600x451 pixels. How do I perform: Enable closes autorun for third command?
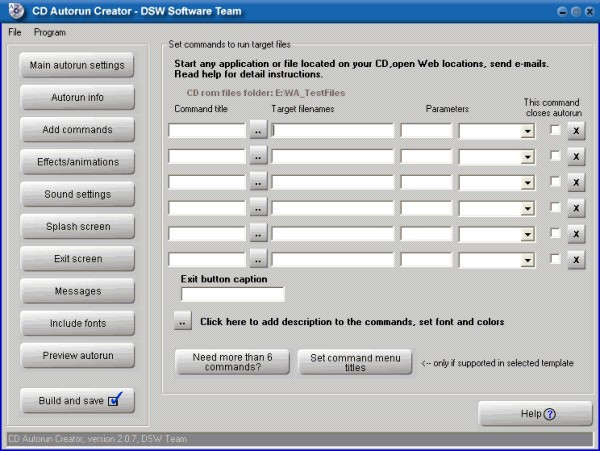pos(555,181)
